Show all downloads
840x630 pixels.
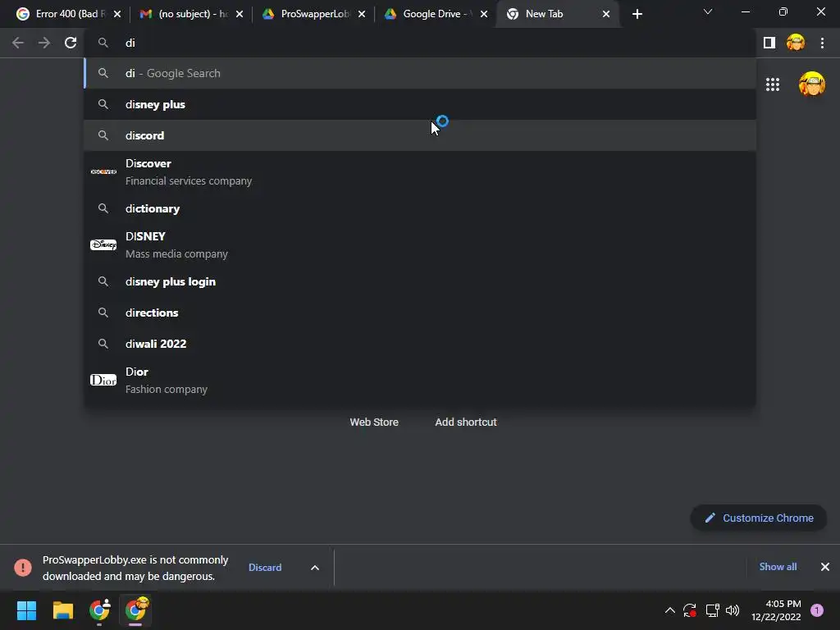(778, 567)
